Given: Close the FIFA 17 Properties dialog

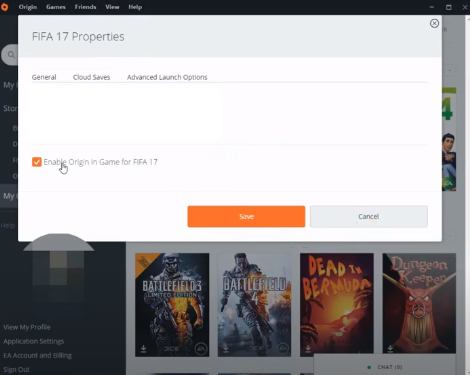Looking at the screenshot, I should point(434,23).
